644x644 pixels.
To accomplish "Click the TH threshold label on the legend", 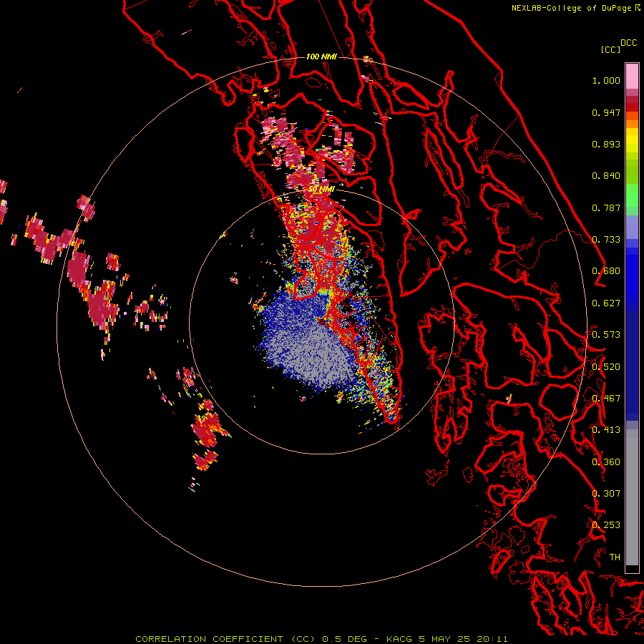I will click(615, 557).
